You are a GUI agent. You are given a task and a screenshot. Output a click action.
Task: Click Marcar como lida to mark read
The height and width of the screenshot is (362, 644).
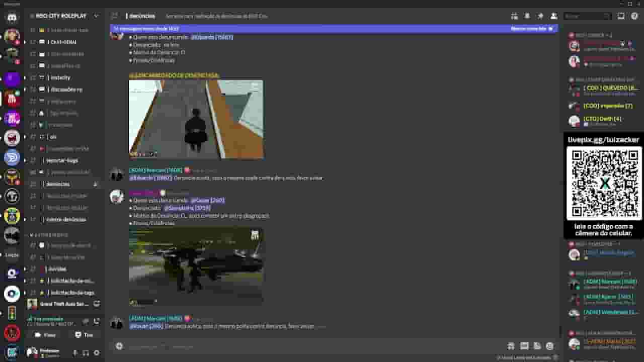pos(532,29)
